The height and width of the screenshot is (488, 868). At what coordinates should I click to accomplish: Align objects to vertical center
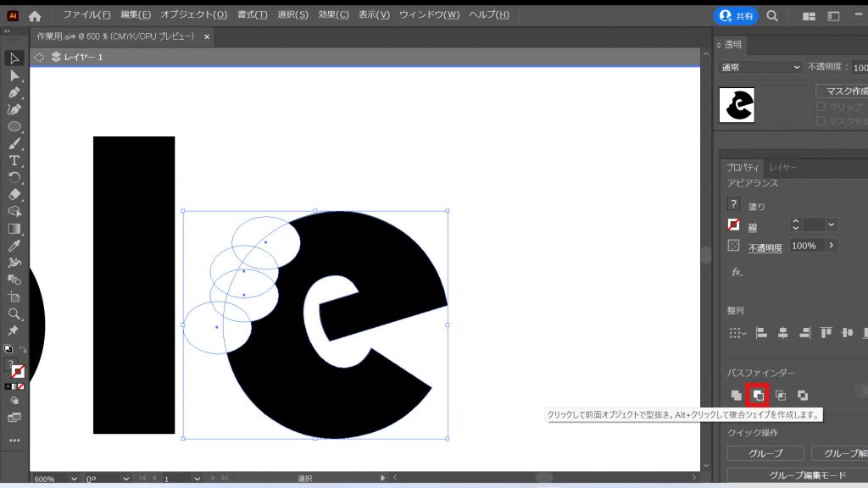point(847,332)
